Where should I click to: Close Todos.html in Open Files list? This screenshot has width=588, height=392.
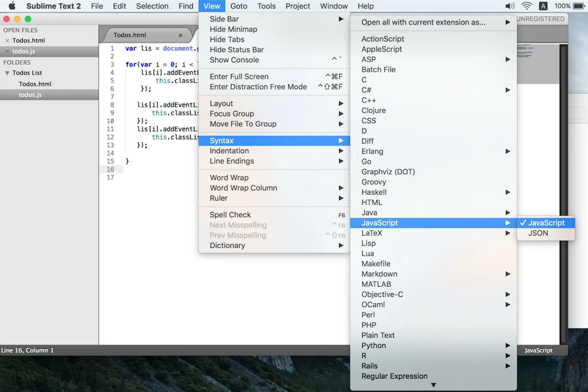point(7,41)
